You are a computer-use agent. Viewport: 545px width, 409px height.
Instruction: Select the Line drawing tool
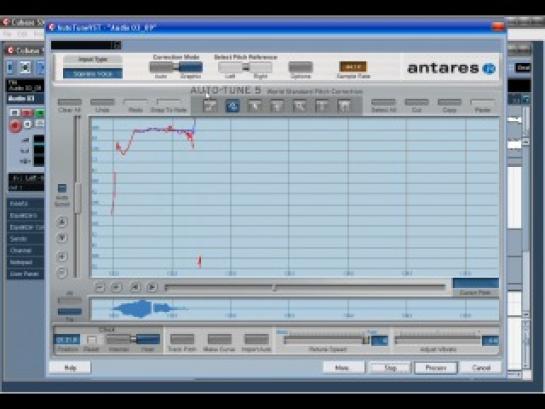click(210, 106)
